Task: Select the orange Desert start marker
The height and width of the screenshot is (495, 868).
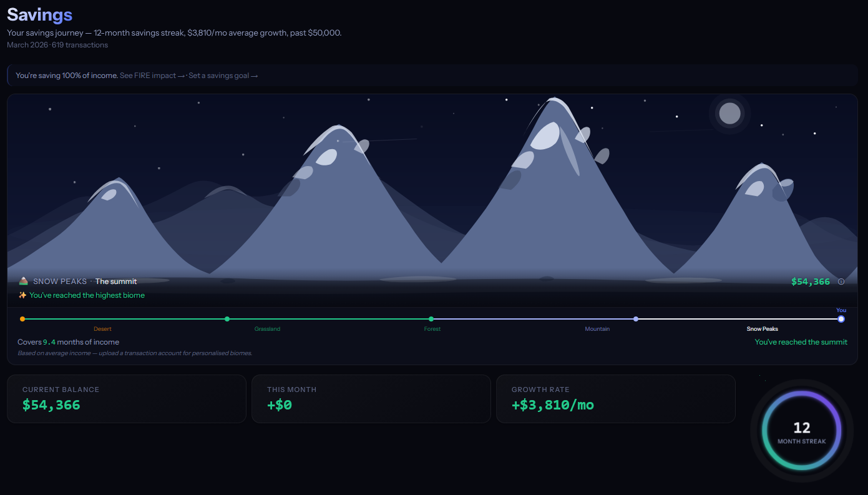Action: coord(22,319)
